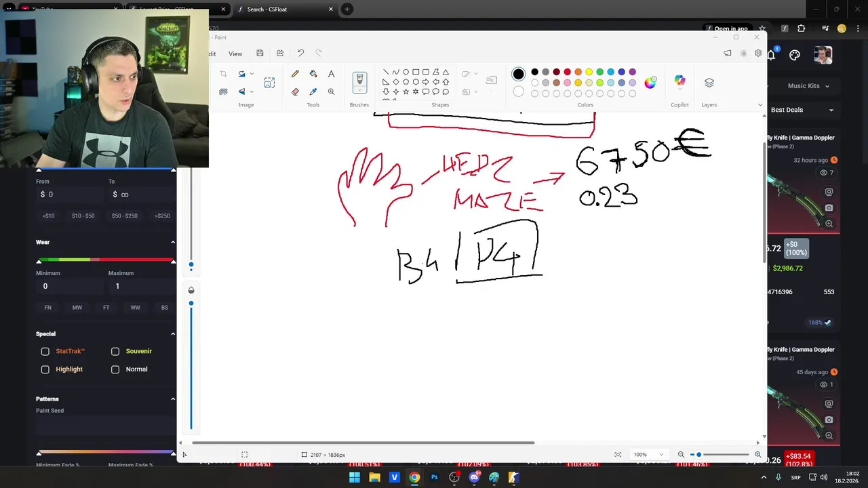Open a new browser tab
This screenshot has height=488, width=868.
[347, 9]
